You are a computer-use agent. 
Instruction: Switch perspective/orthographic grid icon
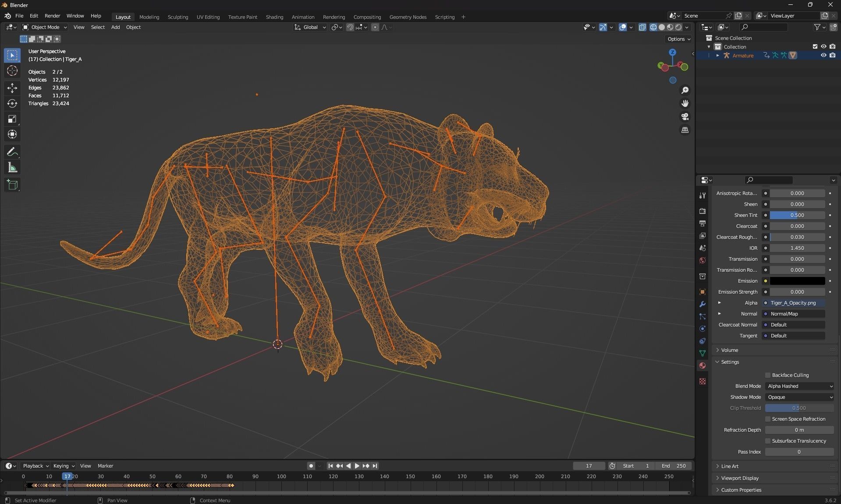coord(685,130)
